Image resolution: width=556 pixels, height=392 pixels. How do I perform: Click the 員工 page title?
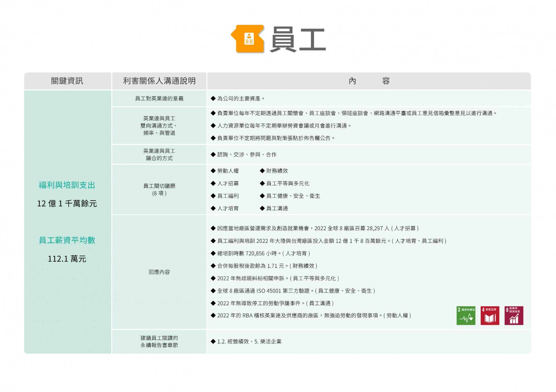298,39
